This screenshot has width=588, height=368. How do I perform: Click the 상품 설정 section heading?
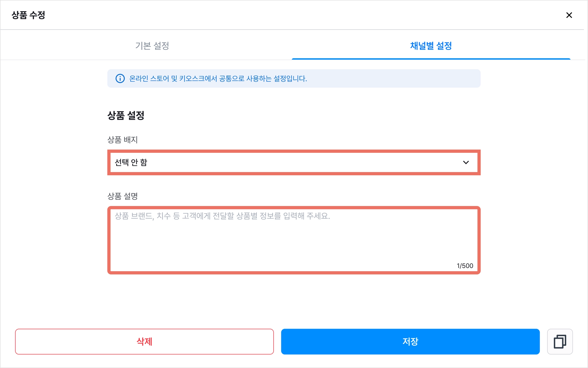tap(126, 115)
